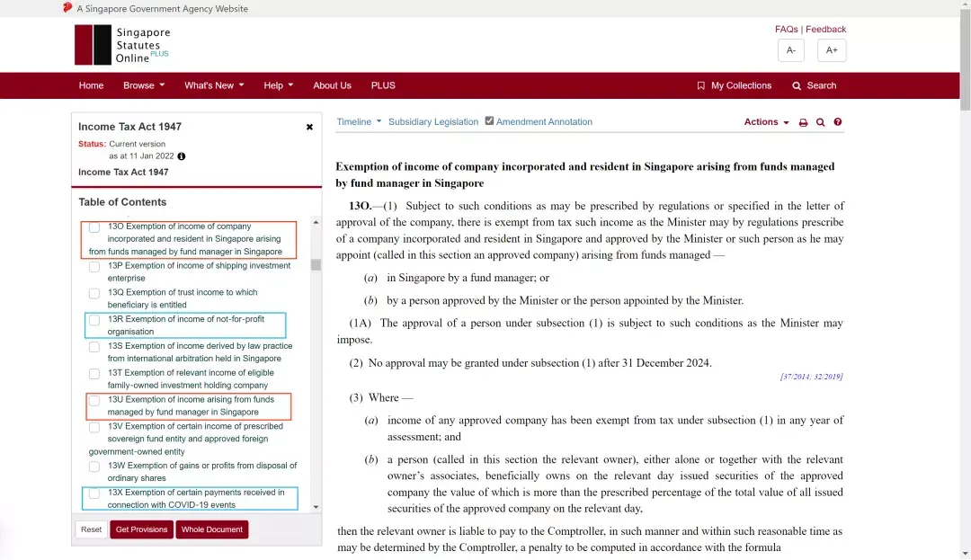The image size is (971, 560).
Task: Click the My Collections bookmark icon
Action: click(x=700, y=86)
